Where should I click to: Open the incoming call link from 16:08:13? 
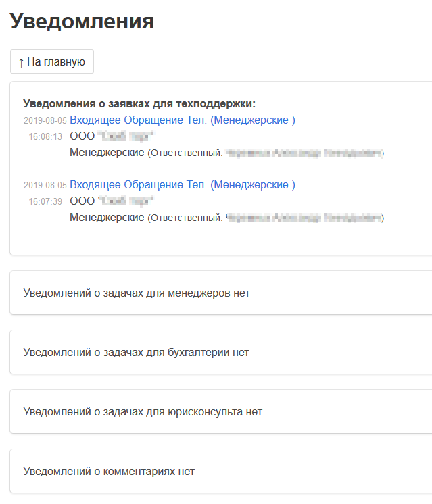[182, 120]
